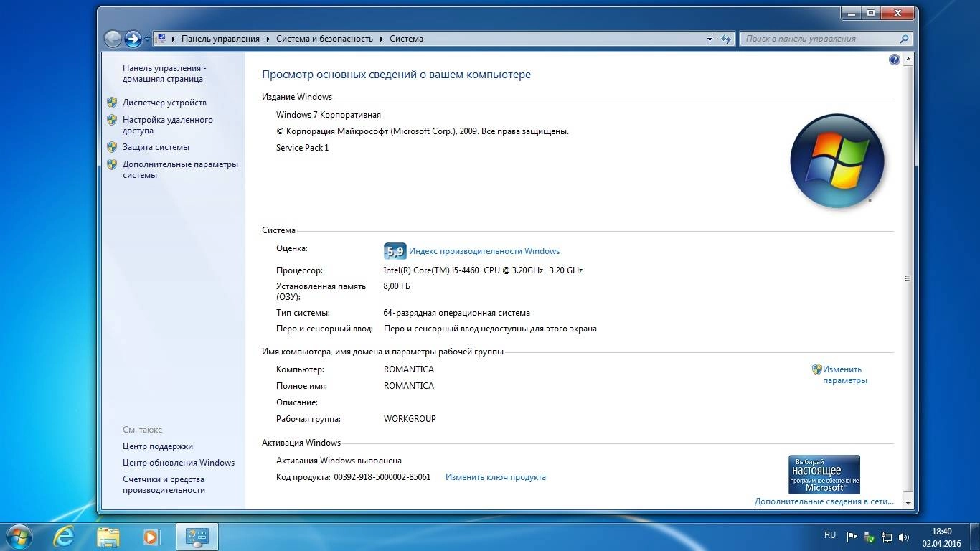Screen dimensions: 980x551
Task: Open Windows Media Player on taskbar
Action: pos(151,536)
